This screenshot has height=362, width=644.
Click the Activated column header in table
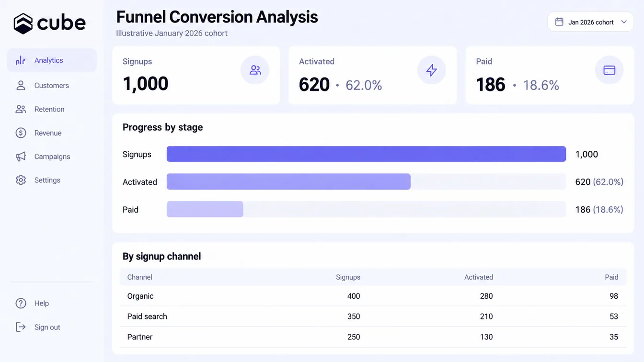pos(479,277)
